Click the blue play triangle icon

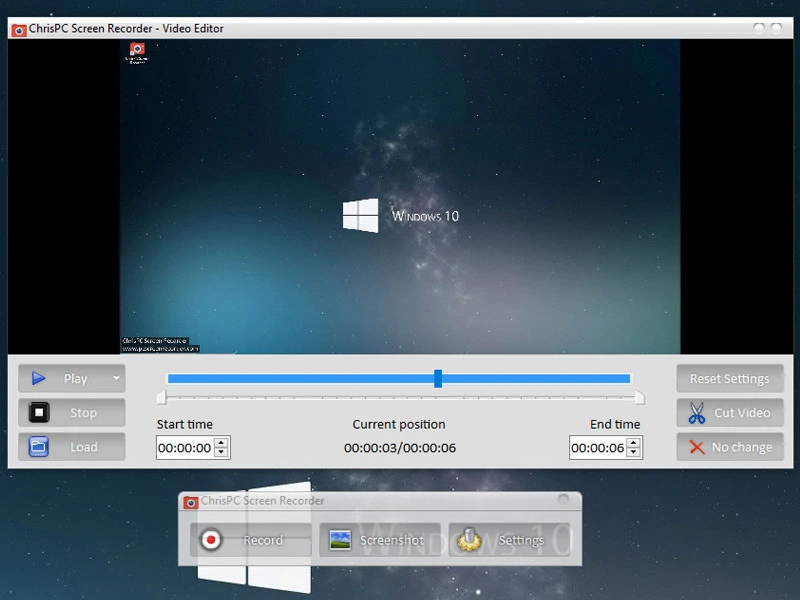coord(39,378)
